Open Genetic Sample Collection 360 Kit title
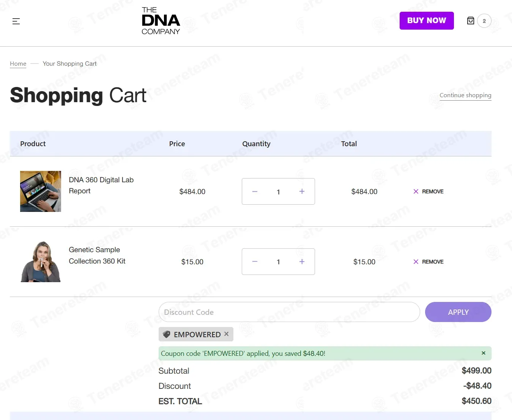This screenshot has height=420, width=512. click(x=97, y=256)
